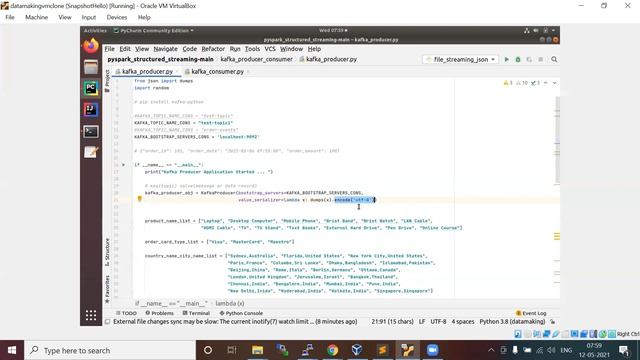Screen dimensions: 640x360
Task: Launch Firefox from the Ubuntu dock
Action: pyautogui.click(x=91, y=45)
